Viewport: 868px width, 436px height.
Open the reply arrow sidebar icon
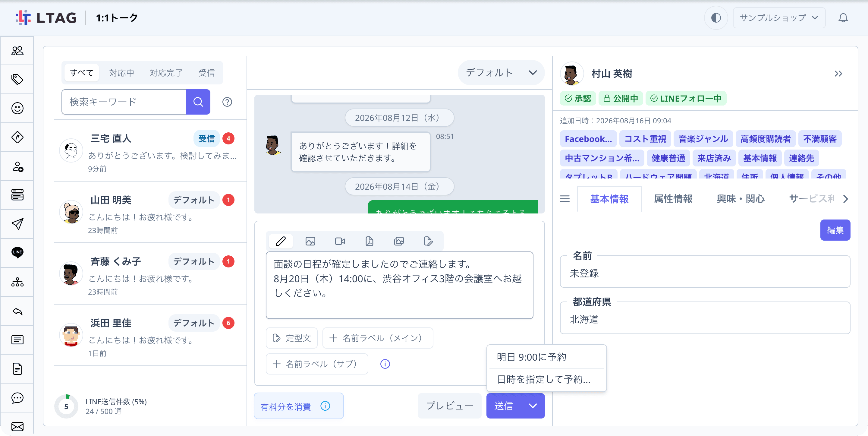[17, 311]
